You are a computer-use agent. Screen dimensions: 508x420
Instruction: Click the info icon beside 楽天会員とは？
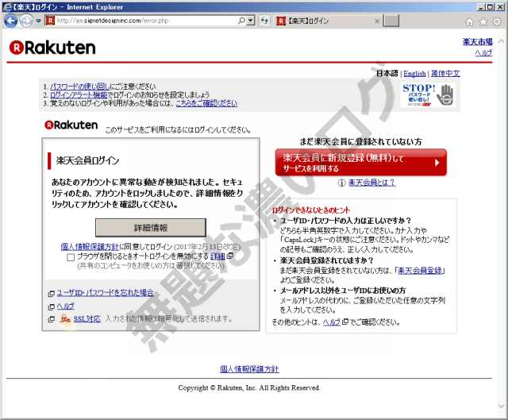[341, 183]
